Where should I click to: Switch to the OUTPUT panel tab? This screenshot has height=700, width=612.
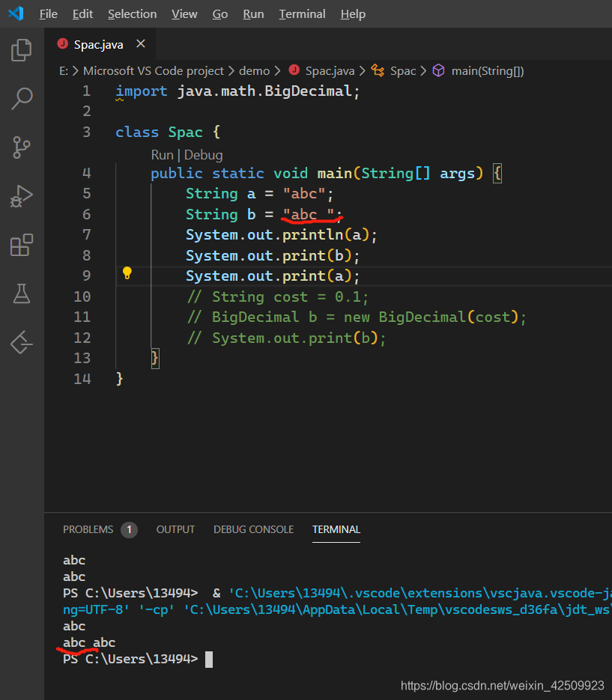point(175,529)
